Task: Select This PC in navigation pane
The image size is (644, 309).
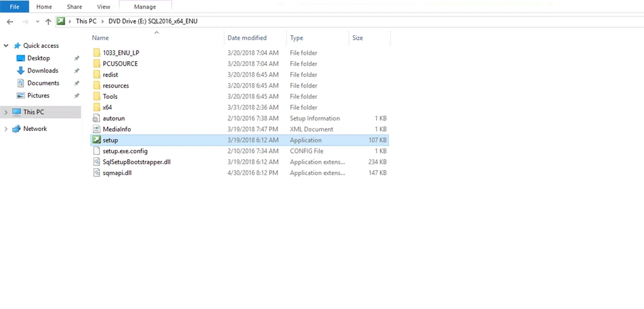Action: click(x=34, y=112)
